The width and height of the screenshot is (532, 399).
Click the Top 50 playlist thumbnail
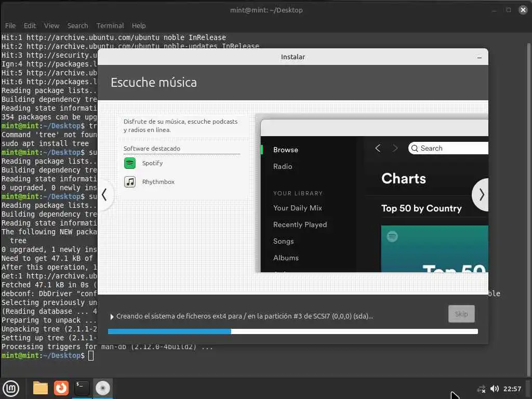click(x=435, y=249)
